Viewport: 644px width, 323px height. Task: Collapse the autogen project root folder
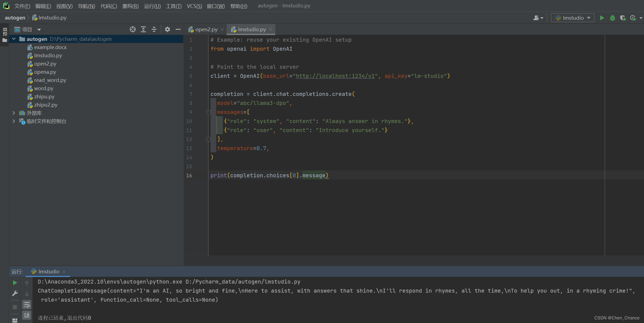pyautogui.click(x=14, y=39)
